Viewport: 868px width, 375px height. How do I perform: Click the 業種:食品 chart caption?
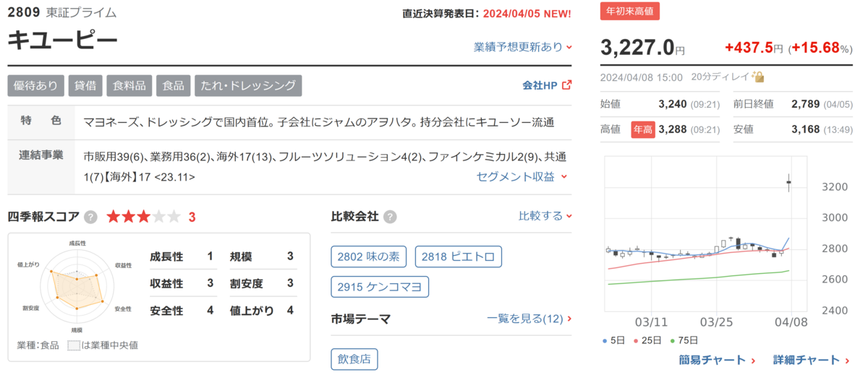pos(38,345)
